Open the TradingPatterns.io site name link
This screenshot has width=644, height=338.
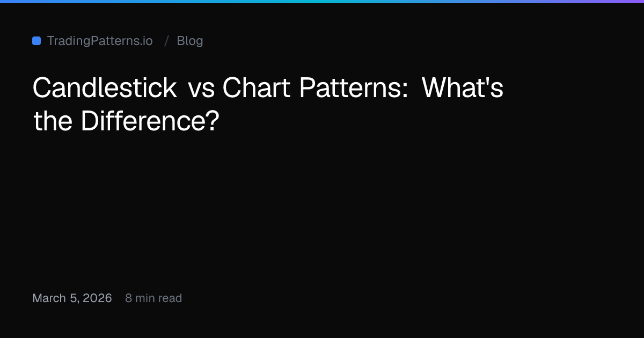pos(100,41)
